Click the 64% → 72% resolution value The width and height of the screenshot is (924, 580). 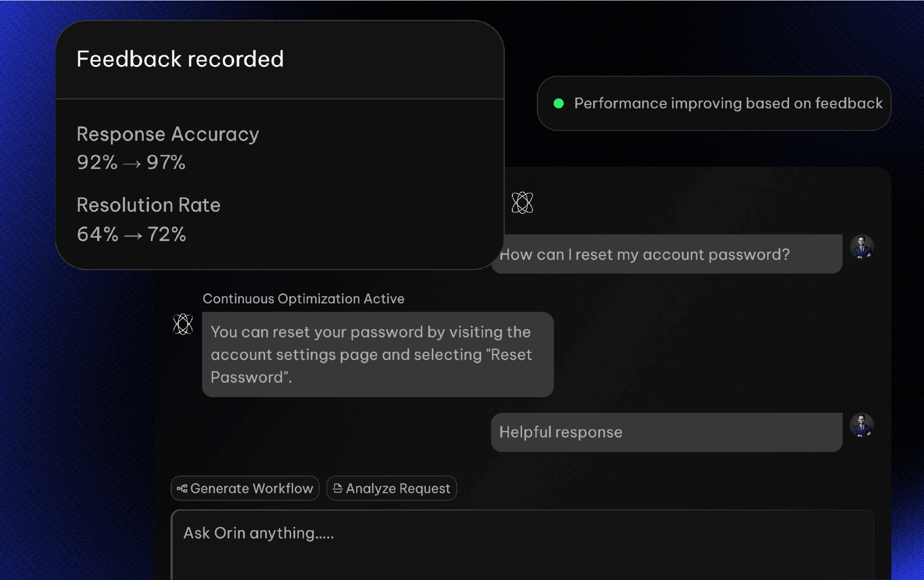[132, 235]
